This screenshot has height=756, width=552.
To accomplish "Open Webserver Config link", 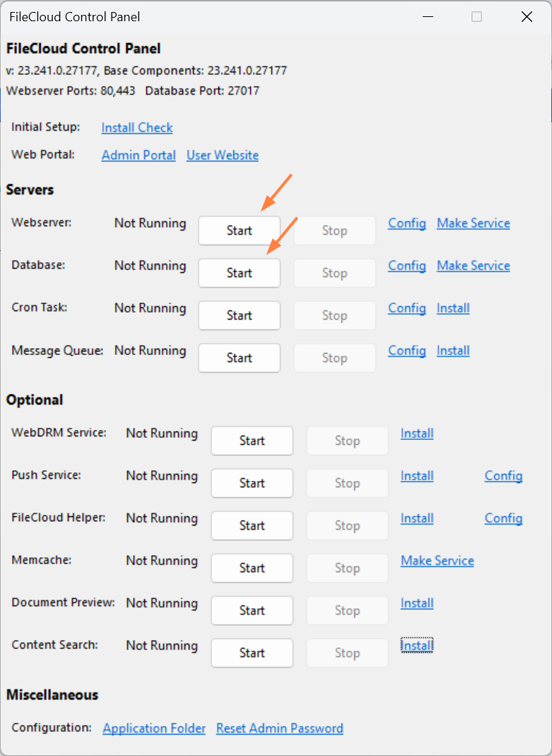I will (x=407, y=223).
